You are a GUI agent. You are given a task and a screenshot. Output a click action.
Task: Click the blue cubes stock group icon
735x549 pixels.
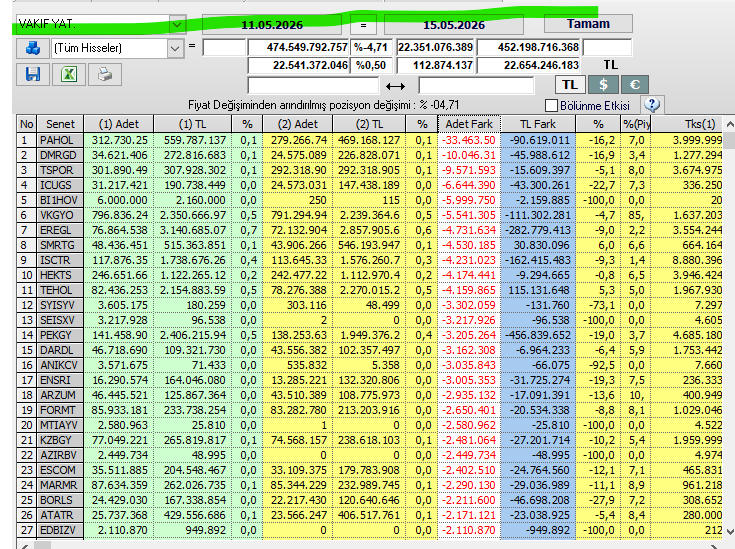click(33, 48)
